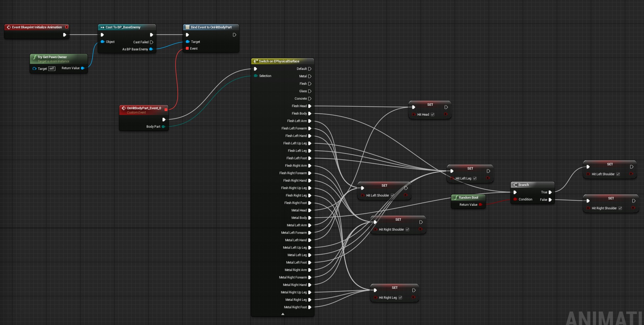This screenshot has height=325, width=644.
Task: Click the Cast Failed exec pin
Action: coord(151,42)
